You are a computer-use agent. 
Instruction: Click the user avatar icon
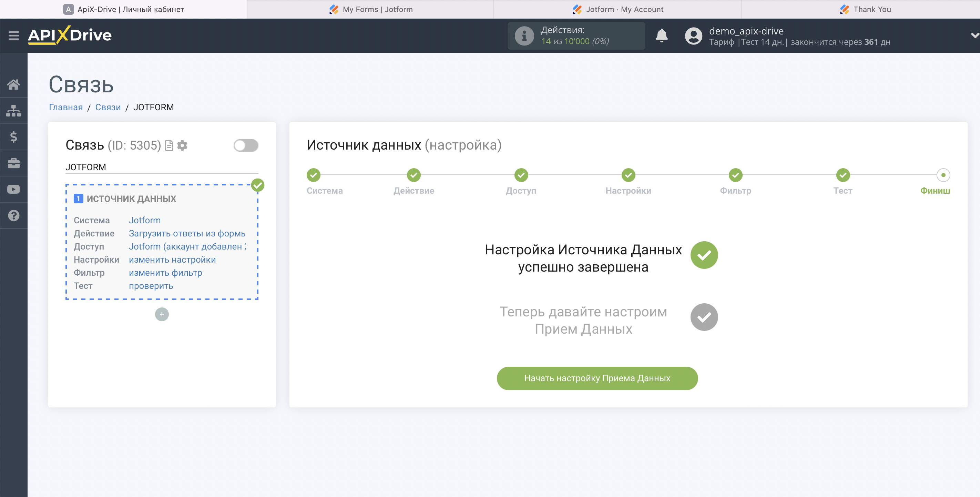(x=694, y=36)
